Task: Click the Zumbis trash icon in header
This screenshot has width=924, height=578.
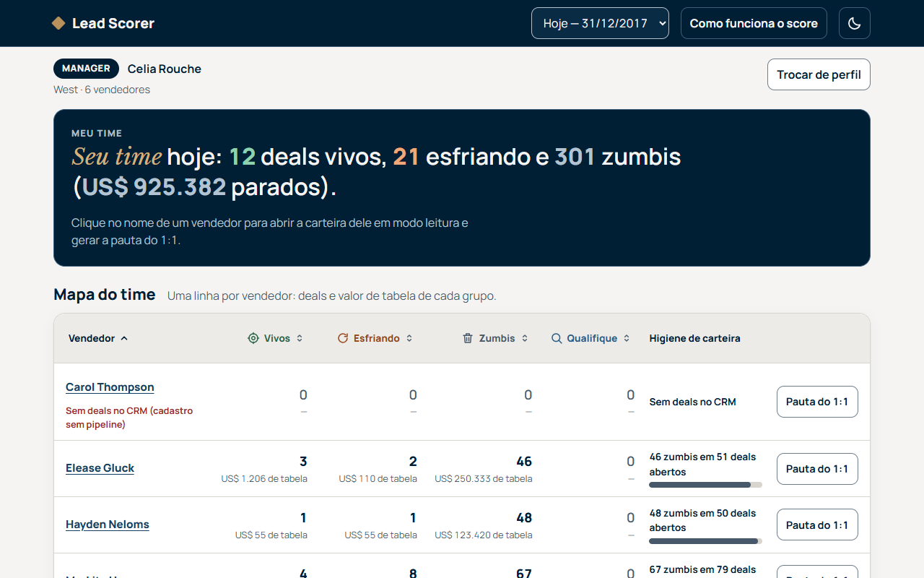Action: coord(468,338)
